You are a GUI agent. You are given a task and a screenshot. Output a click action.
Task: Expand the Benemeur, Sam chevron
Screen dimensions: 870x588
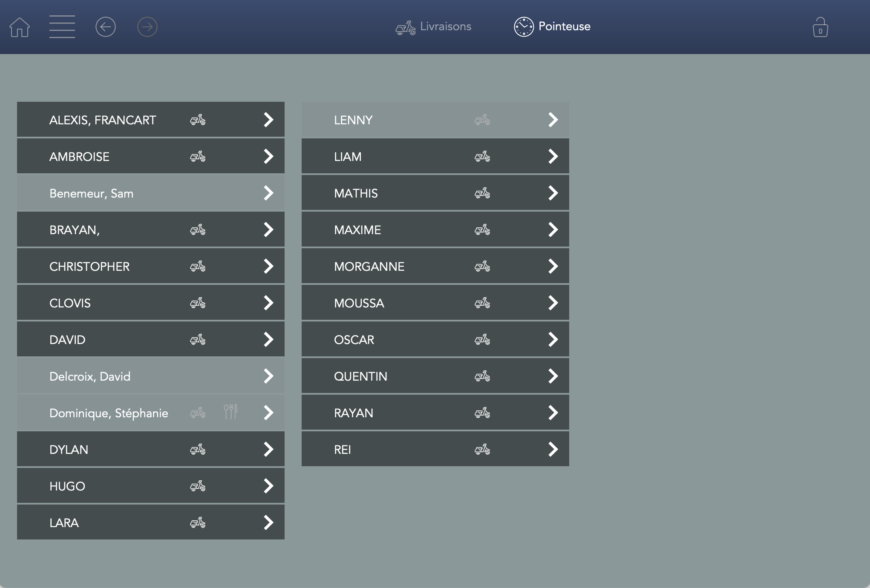pyautogui.click(x=268, y=193)
